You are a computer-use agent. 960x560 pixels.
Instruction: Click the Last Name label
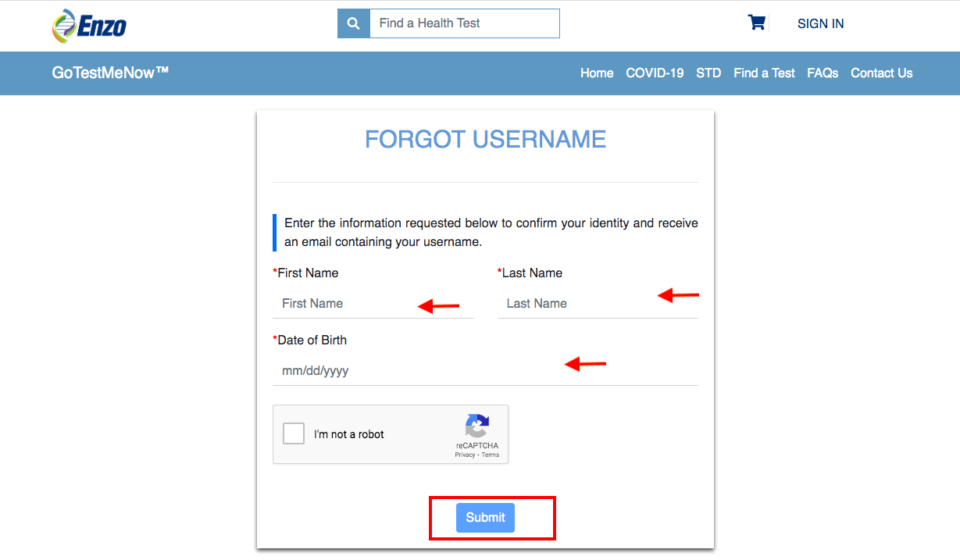tap(530, 273)
